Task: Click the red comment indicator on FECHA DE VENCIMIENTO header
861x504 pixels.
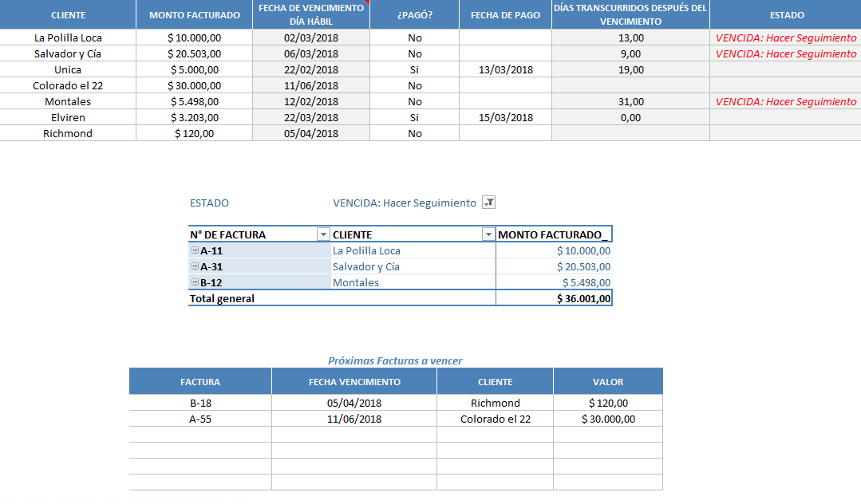Action: coord(366,4)
